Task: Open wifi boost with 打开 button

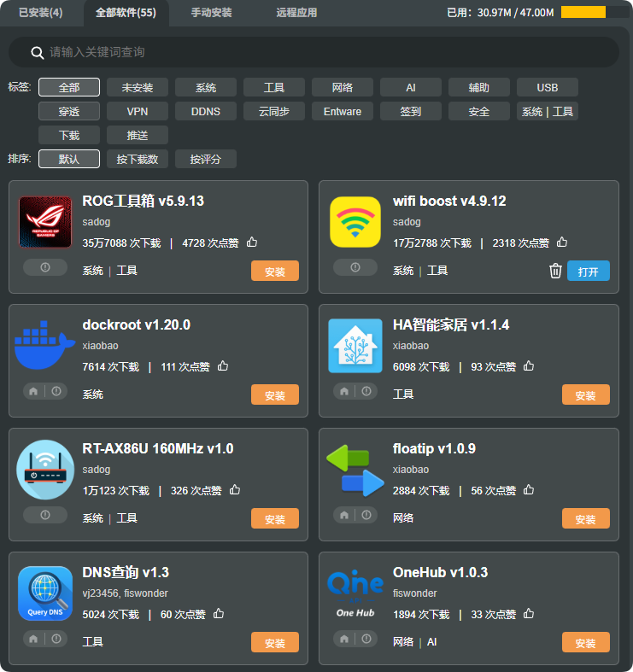Action: tap(589, 271)
